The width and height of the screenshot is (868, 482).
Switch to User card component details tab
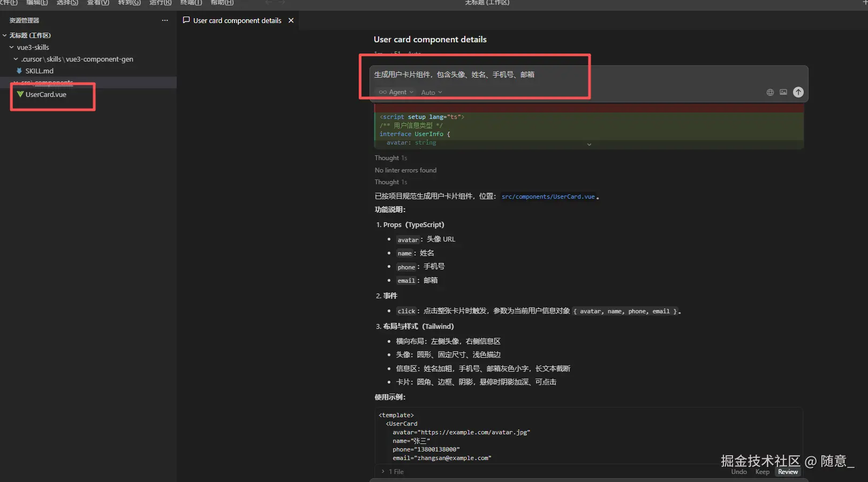tap(237, 20)
